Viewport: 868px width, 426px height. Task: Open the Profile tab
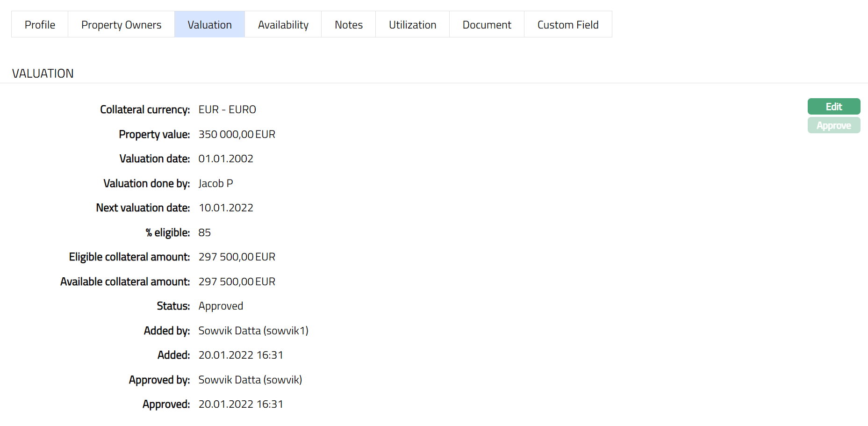pos(40,25)
